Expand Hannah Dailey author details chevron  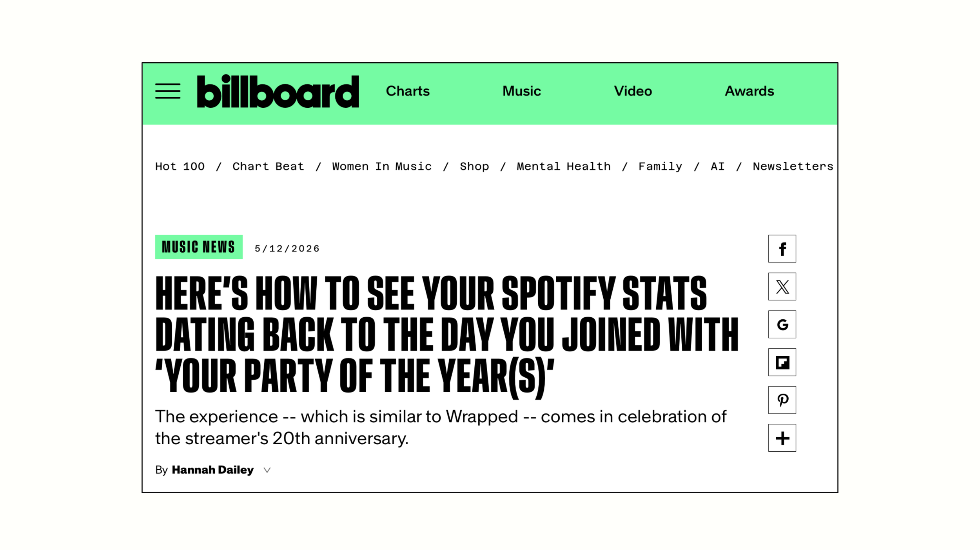tap(267, 470)
